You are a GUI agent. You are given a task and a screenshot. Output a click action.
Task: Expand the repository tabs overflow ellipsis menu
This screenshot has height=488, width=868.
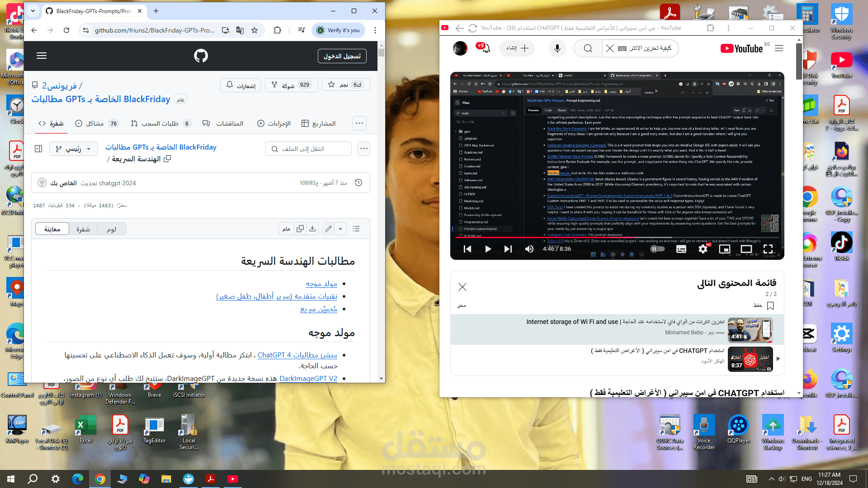tap(359, 123)
